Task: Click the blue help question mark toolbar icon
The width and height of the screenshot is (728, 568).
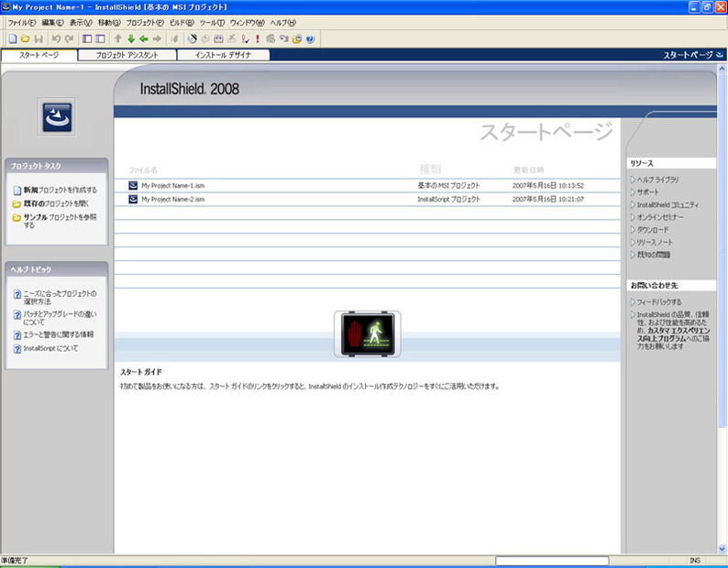Action: point(310,39)
